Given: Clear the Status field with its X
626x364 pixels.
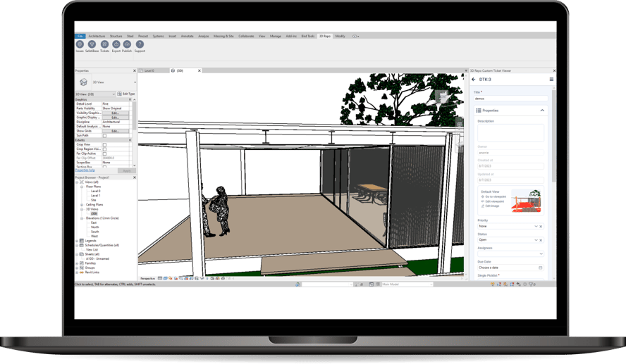Looking at the screenshot, I should coord(541,240).
